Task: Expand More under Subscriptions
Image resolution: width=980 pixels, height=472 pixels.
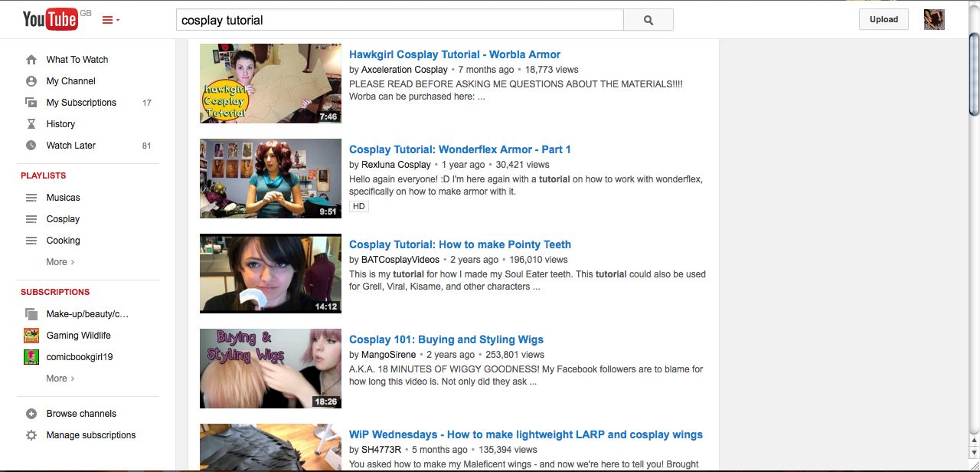Action: [60, 379]
